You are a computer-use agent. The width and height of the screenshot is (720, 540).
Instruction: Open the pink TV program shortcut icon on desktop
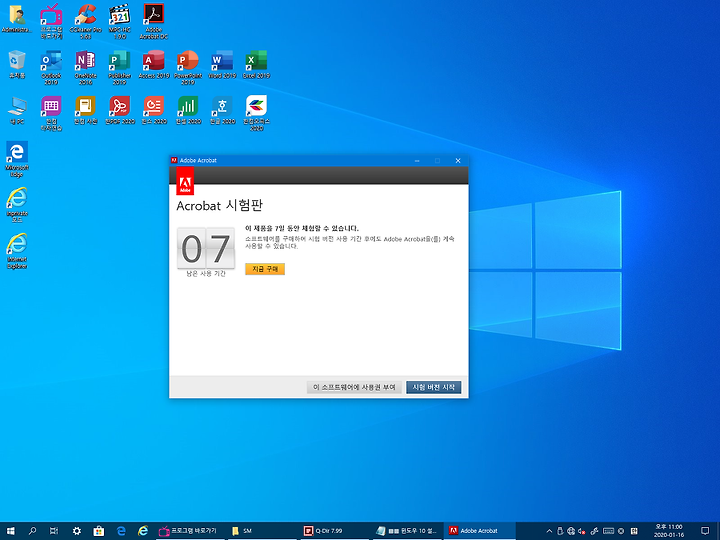coord(51,21)
